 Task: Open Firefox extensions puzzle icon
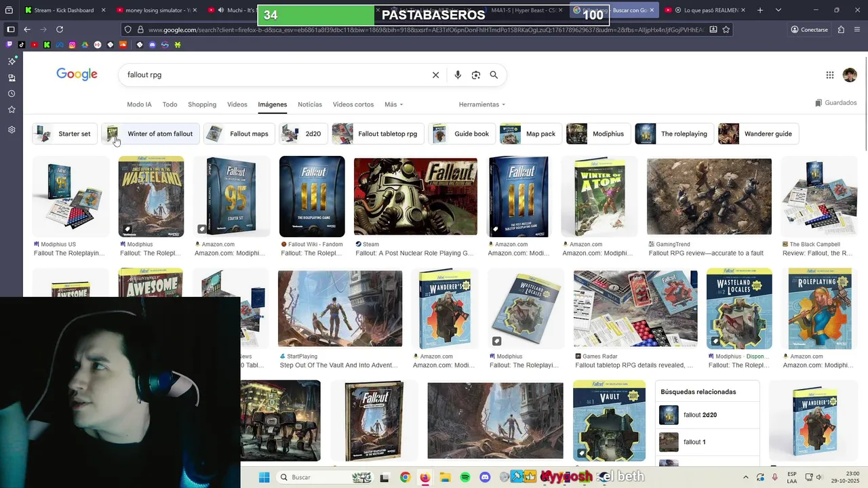[x=841, y=30]
